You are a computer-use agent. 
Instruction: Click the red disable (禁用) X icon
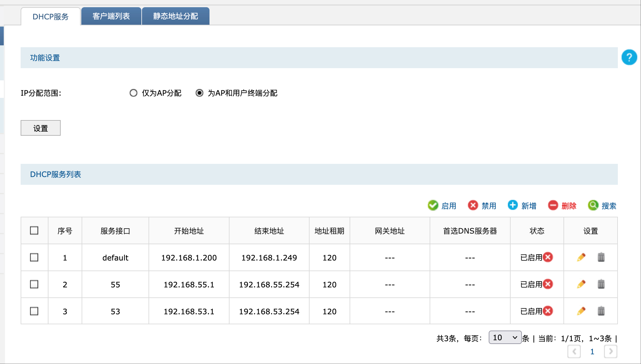pos(473,205)
